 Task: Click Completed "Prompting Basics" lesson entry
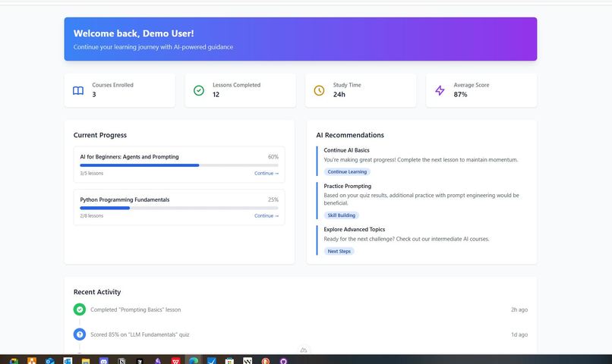[135, 309]
